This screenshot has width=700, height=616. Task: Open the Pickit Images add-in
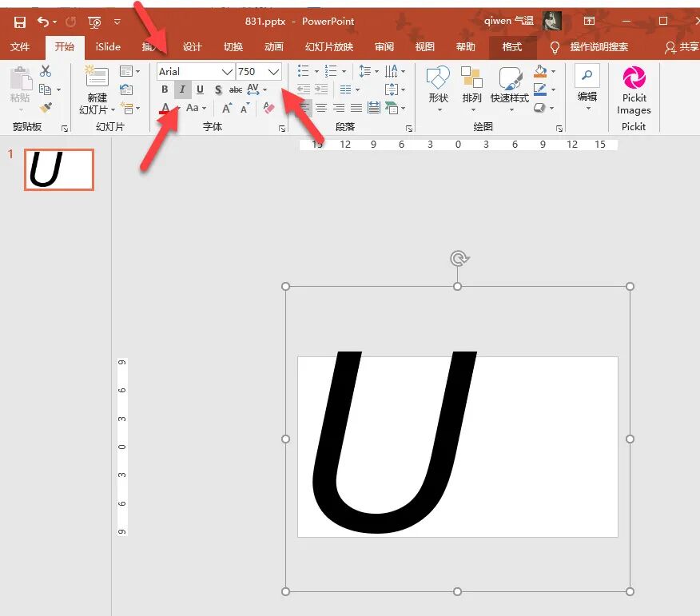(634, 90)
